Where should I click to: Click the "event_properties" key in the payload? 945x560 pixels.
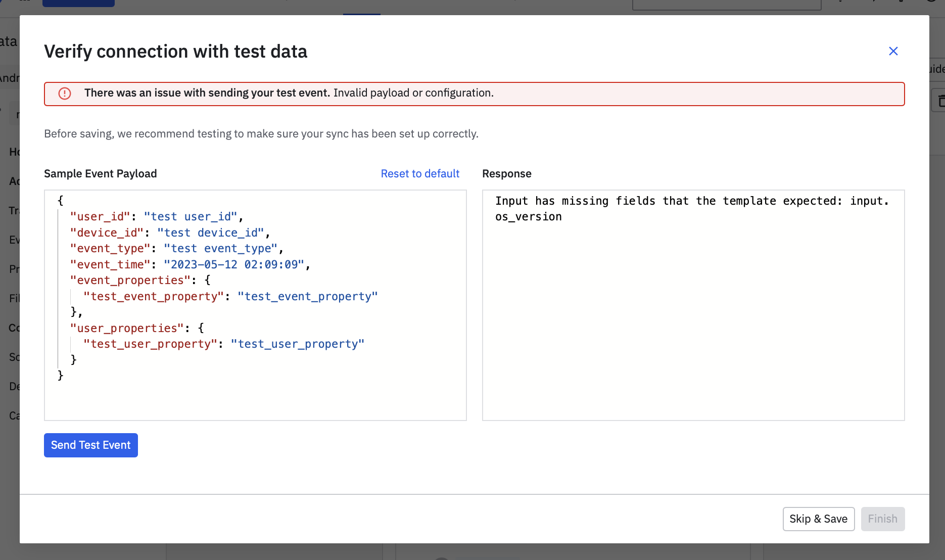[x=130, y=281]
